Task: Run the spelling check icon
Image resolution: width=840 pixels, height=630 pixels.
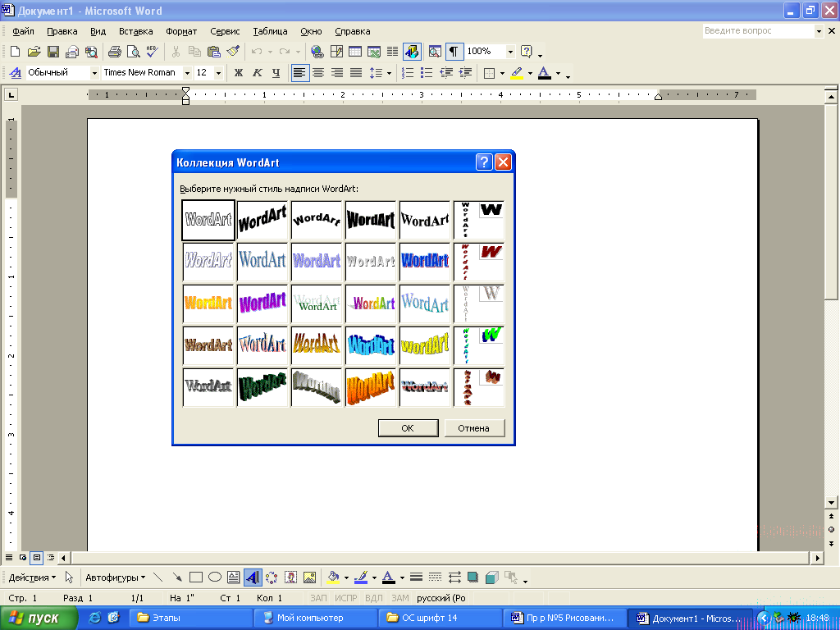Action: point(152,52)
